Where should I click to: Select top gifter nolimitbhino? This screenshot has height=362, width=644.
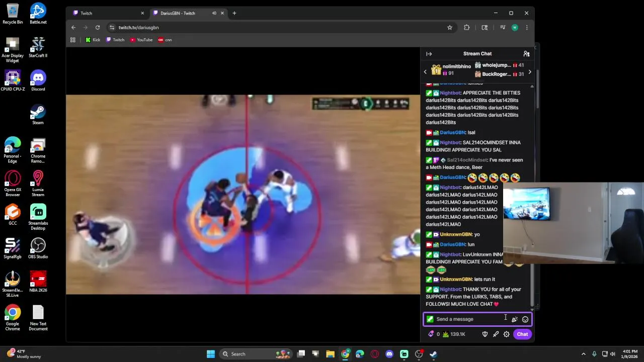[451, 70]
